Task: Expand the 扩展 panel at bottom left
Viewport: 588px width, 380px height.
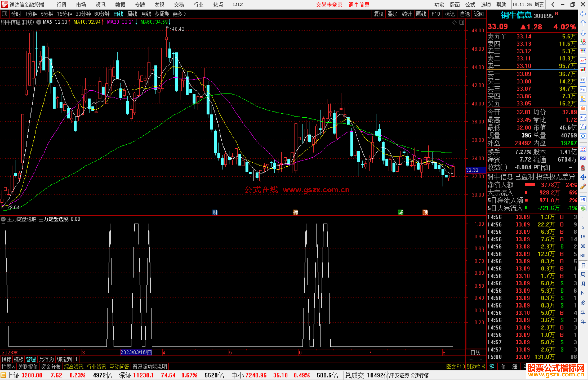Action: [8, 367]
